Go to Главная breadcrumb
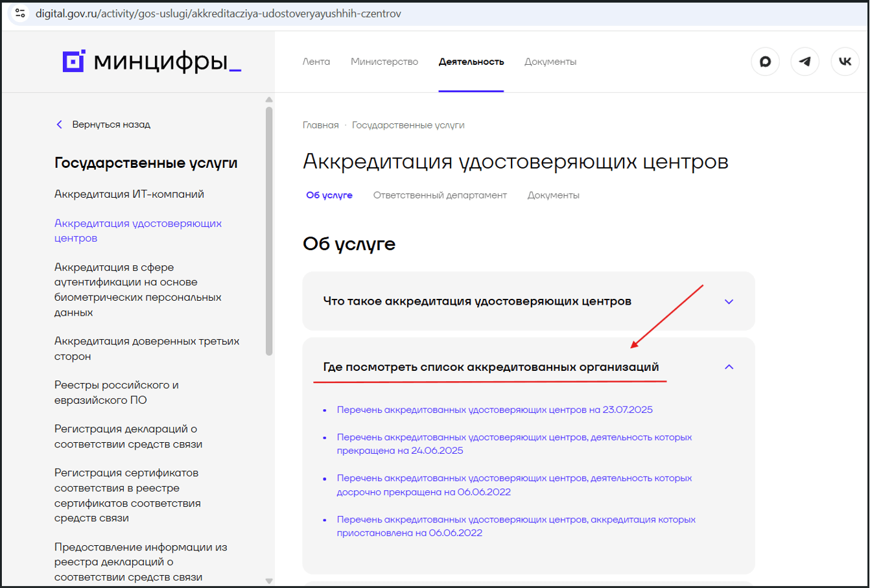The width and height of the screenshot is (870, 588). click(x=320, y=125)
